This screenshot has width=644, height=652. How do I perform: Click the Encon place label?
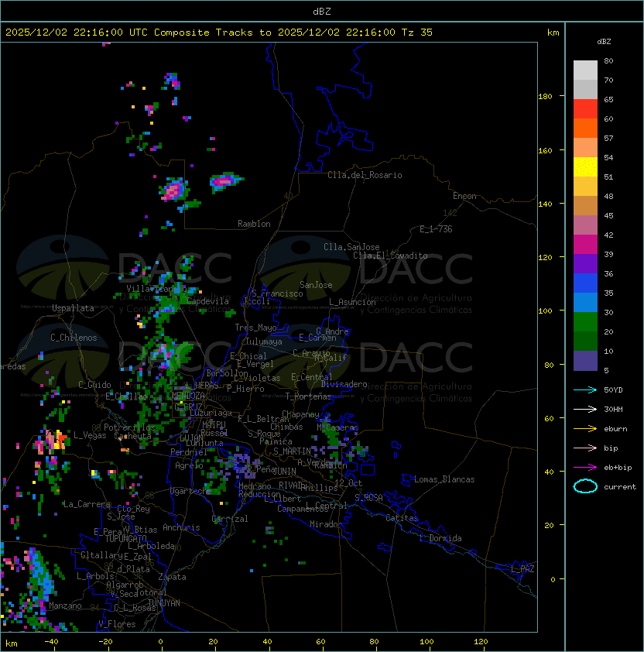click(464, 196)
